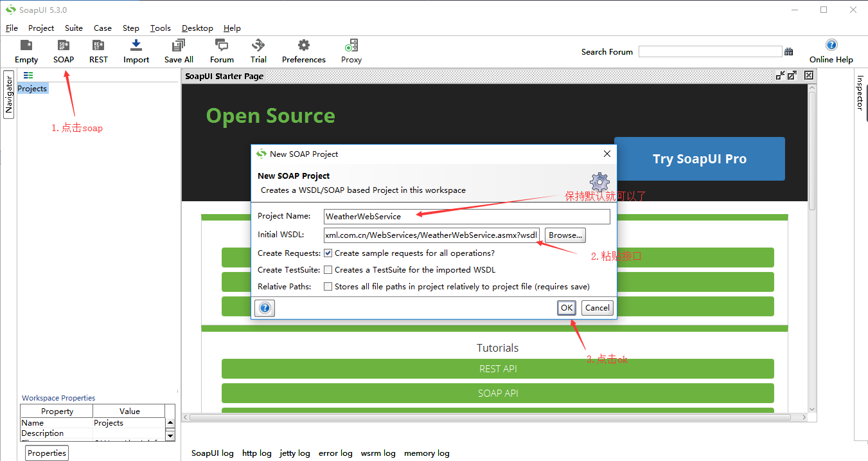Click the Trial toolbar icon
The width and height of the screenshot is (868, 461).
[x=258, y=51]
